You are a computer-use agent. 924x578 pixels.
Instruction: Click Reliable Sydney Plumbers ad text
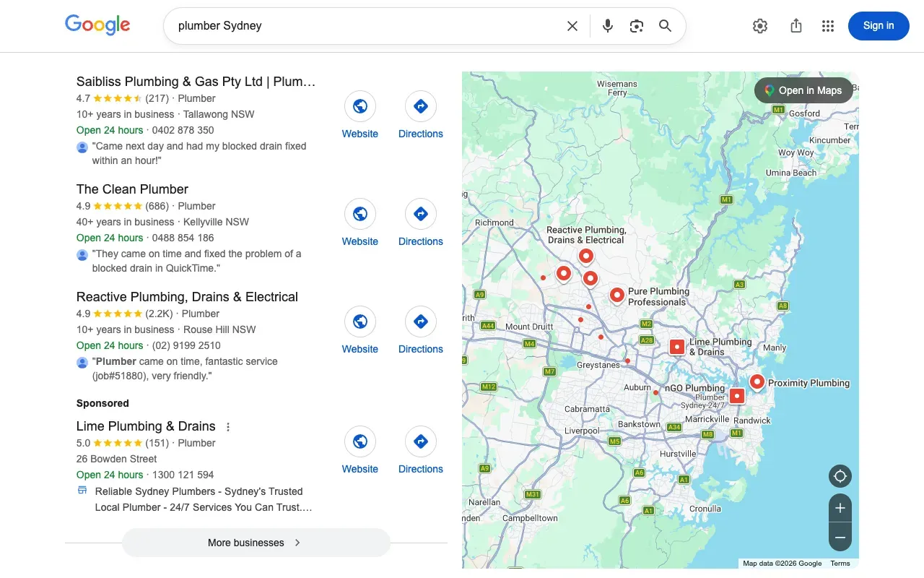[204, 499]
